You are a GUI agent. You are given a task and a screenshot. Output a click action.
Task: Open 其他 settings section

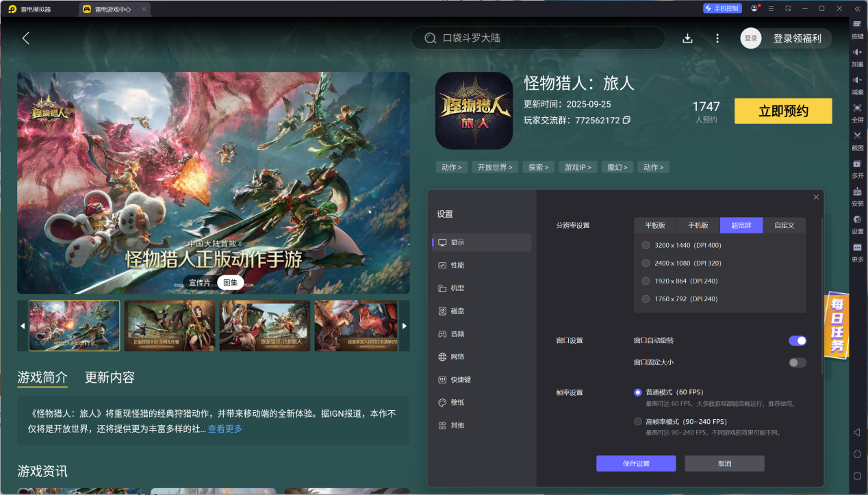pos(481,425)
